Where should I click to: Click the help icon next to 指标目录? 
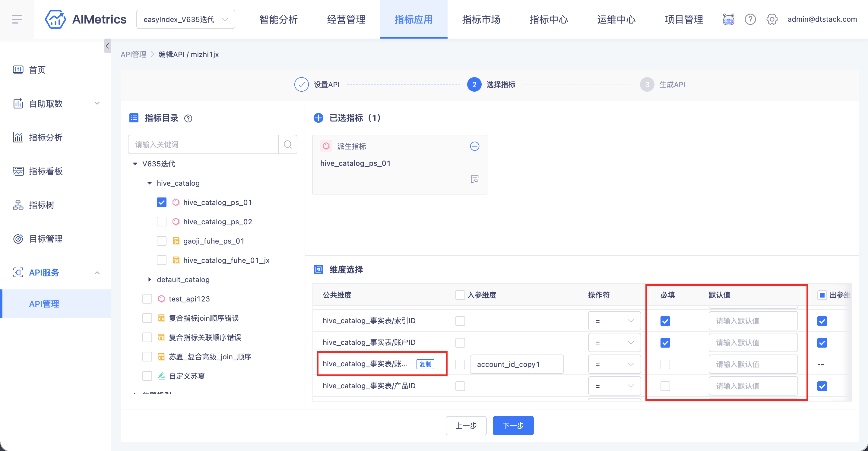click(x=188, y=118)
